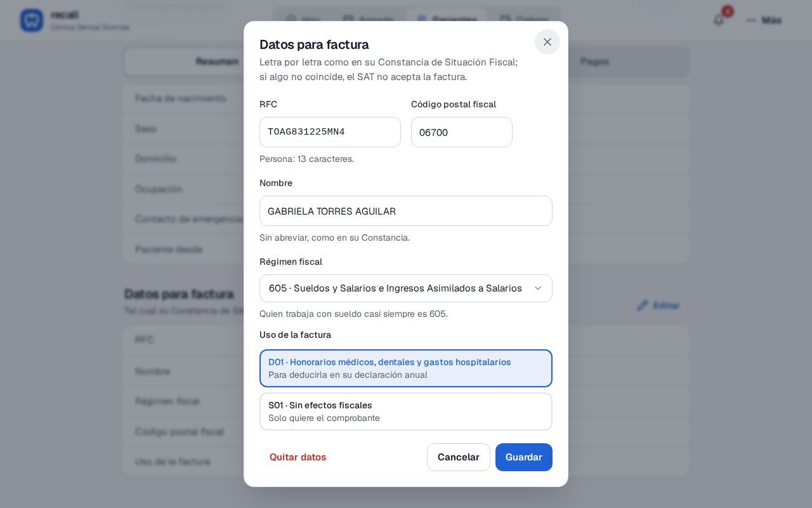The height and width of the screenshot is (508, 812).
Task: Click the Editar link in background
Action: coord(666,305)
